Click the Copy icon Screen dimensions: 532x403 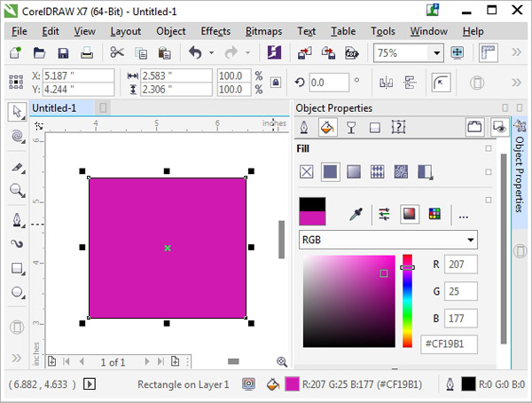coord(141,53)
